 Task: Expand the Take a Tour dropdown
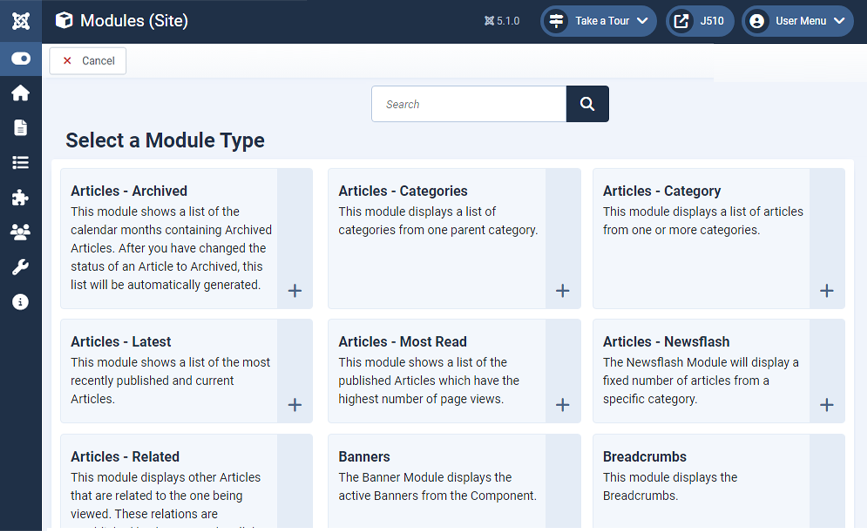[598, 21]
